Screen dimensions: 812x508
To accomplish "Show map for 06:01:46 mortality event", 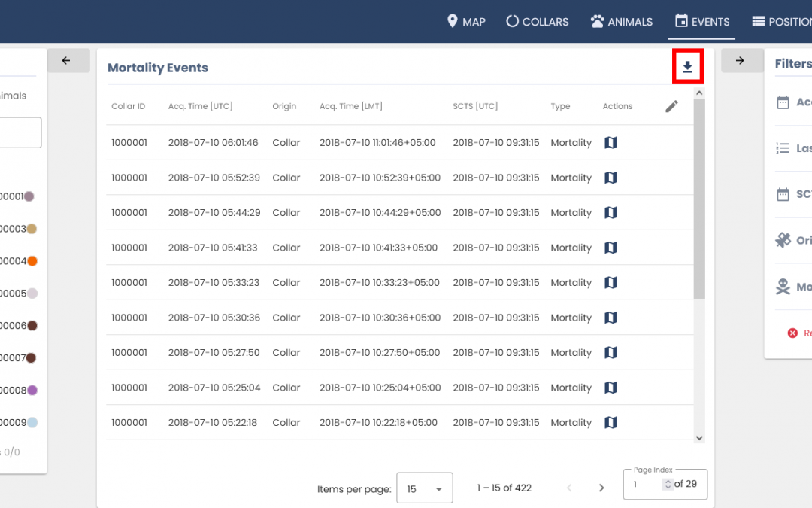I will point(611,143).
